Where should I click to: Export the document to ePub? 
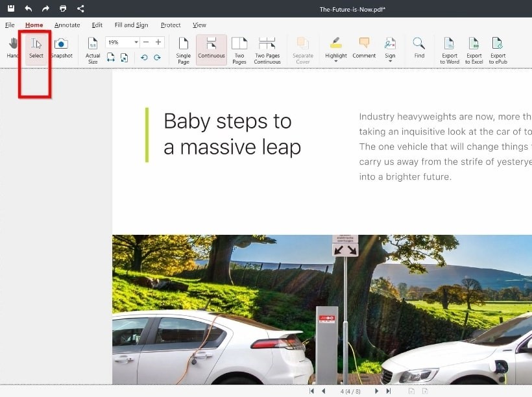[x=498, y=50]
